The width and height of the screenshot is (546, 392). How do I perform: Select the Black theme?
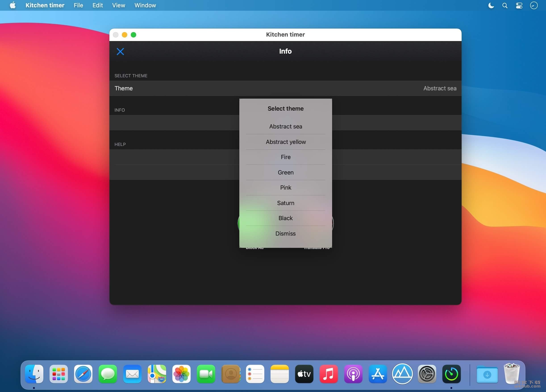pos(286,218)
